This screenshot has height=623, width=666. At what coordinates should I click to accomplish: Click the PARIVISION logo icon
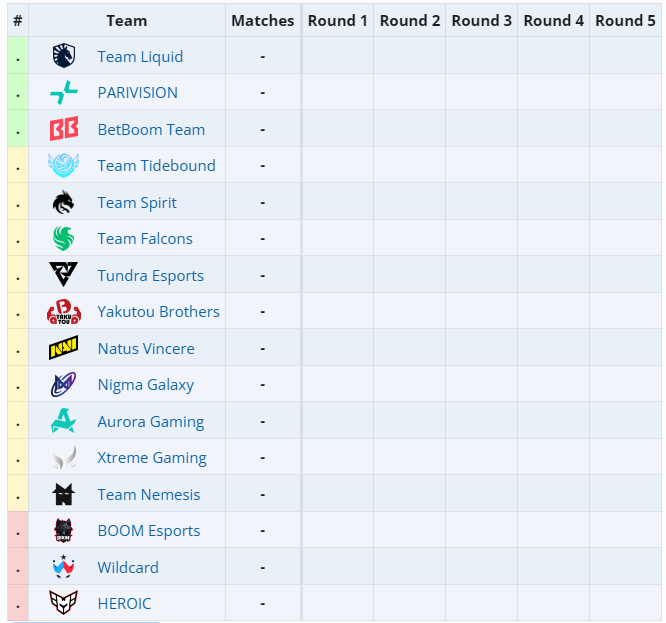pyautogui.click(x=64, y=93)
